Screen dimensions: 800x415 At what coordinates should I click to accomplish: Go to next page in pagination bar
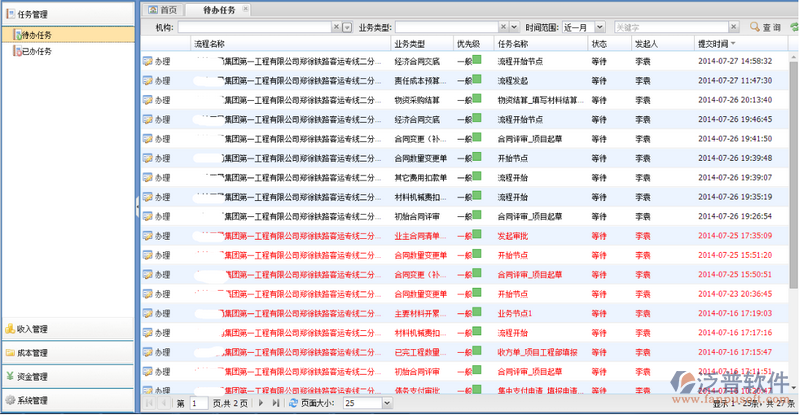tap(262, 403)
